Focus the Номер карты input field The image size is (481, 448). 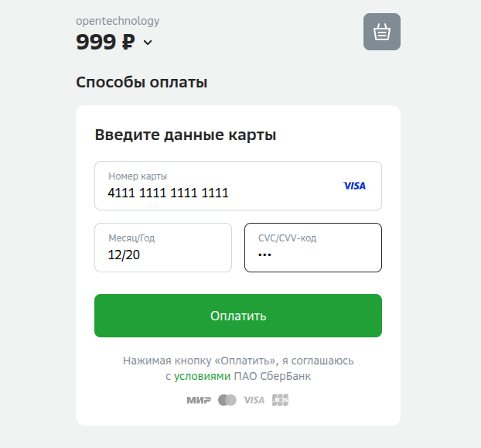[238, 186]
